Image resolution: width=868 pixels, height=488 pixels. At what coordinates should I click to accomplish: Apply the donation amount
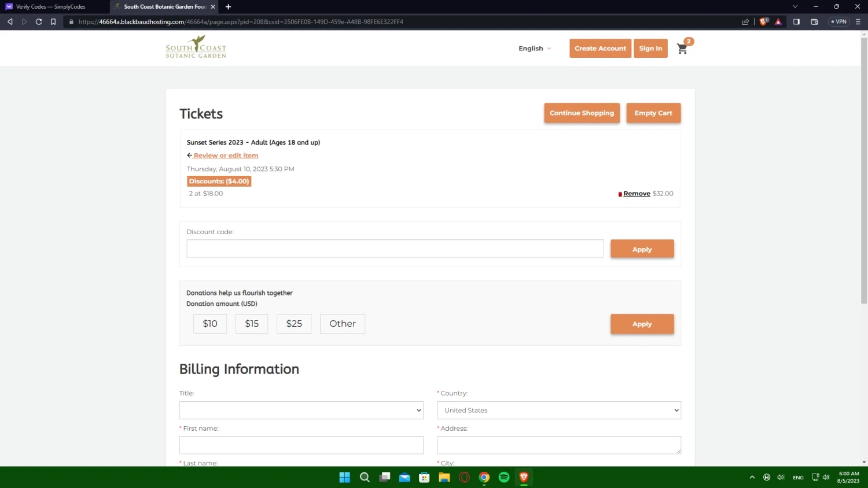(642, 324)
